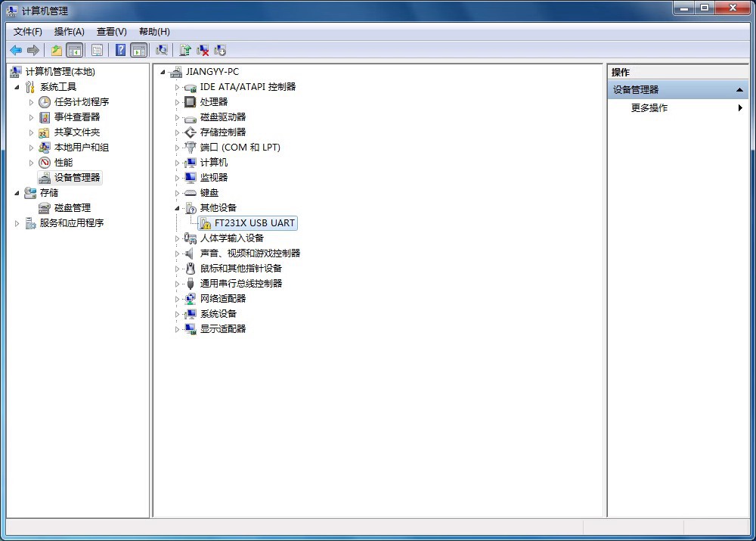Click the 存储控制器 icon
This screenshot has width=756, height=541.
191,132
